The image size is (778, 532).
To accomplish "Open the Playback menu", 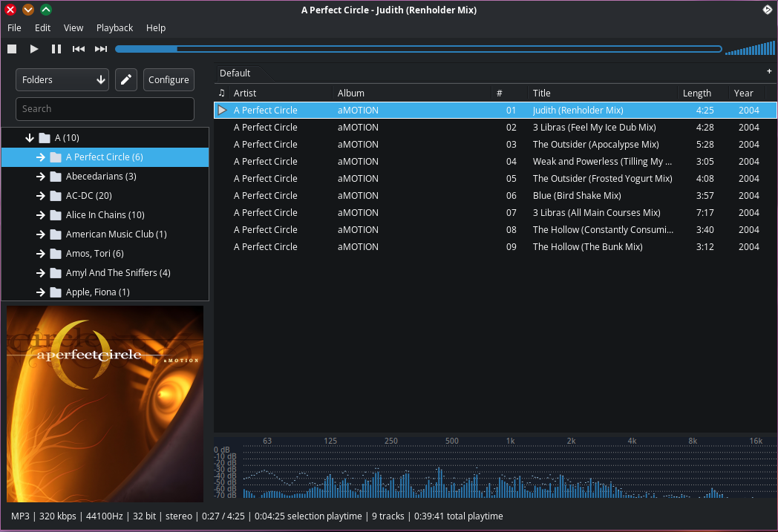I will 114,27.
